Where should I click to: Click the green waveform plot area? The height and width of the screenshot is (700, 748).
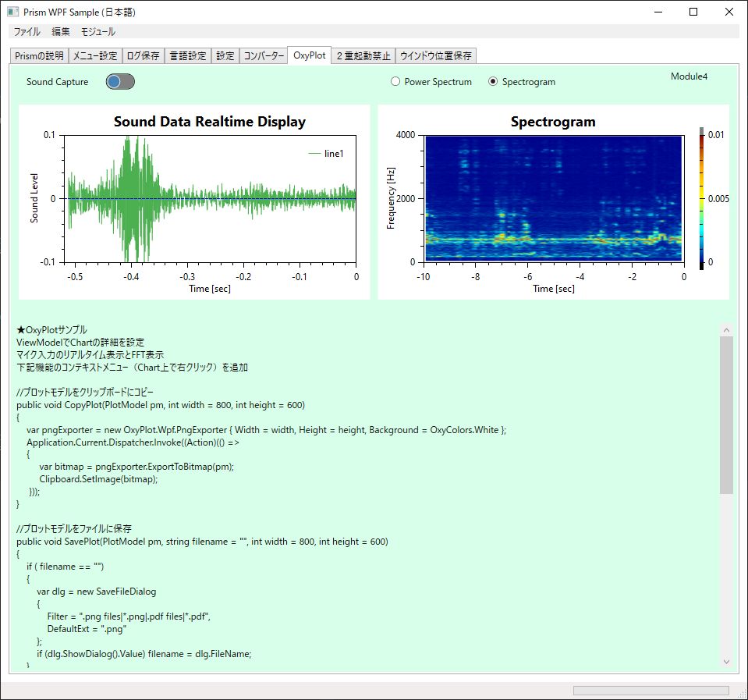(210, 198)
